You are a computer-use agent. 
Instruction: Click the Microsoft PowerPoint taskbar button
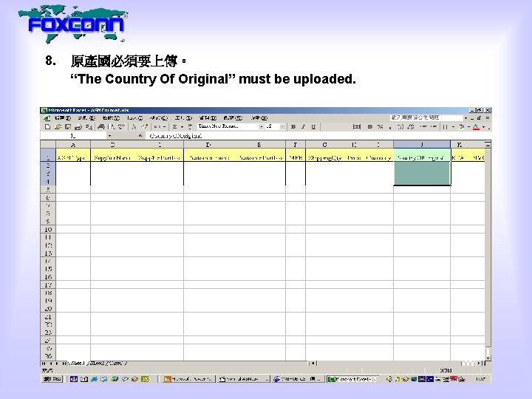click(x=188, y=379)
